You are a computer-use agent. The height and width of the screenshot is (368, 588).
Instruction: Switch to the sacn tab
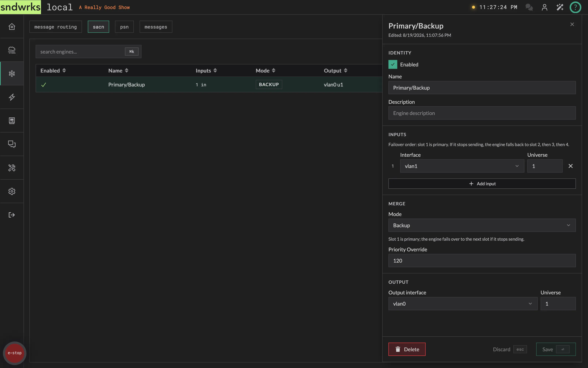(98, 27)
